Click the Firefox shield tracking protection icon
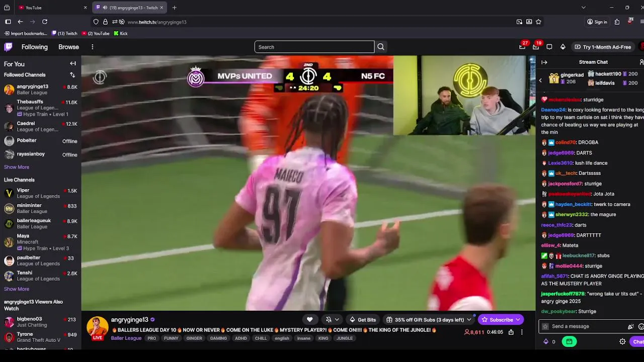The width and height of the screenshot is (644, 362). coord(96,22)
